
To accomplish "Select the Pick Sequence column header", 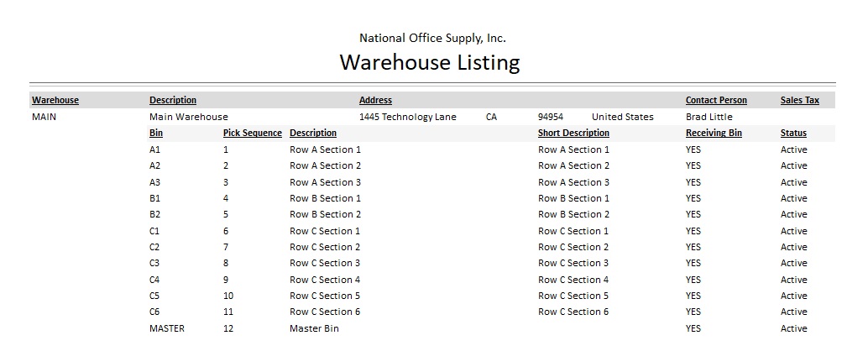I will (252, 134).
